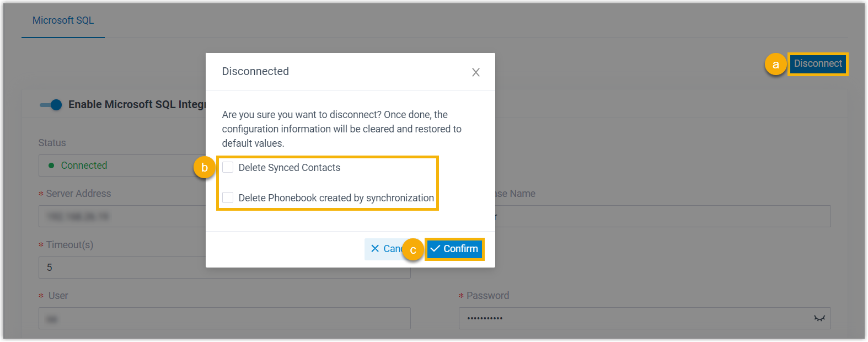Check Delete Synced Contacts box
The width and height of the screenshot is (868, 342).
(228, 168)
